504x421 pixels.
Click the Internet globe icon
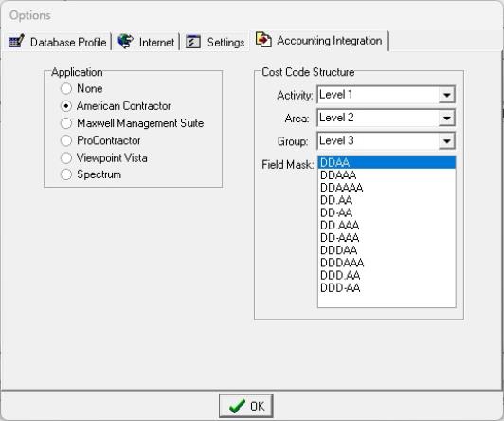126,41
